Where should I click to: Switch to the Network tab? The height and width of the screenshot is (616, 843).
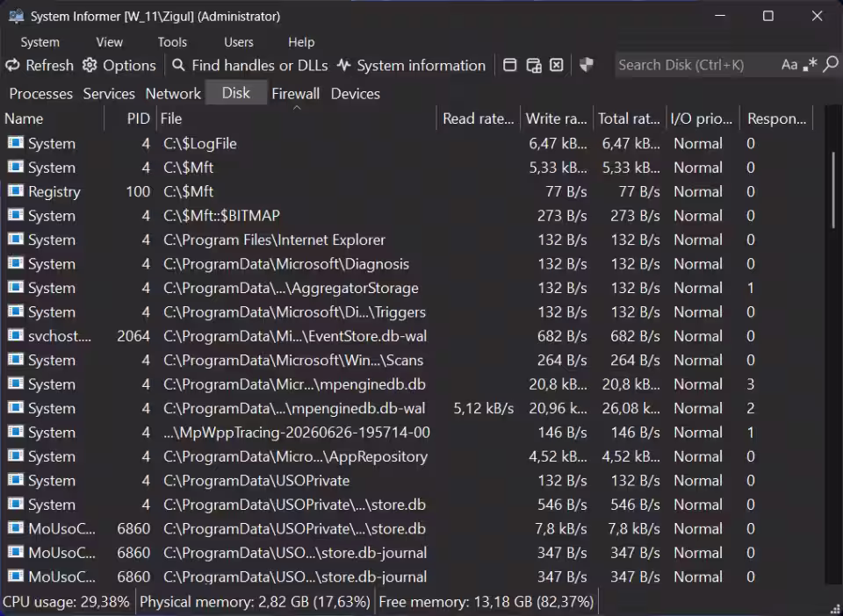(173, 93)
